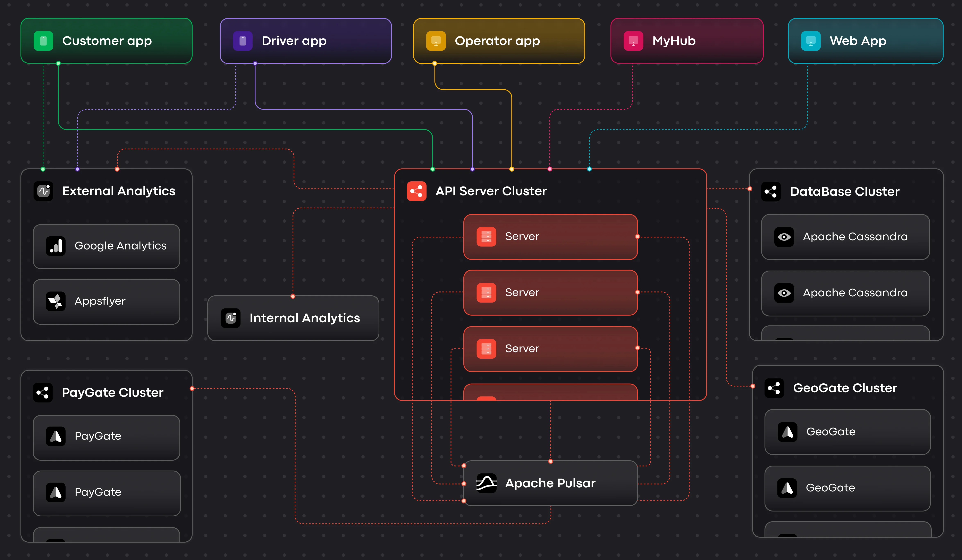Screen dimensions: 962x560
Task: Click the Appsflyer logo icon
Action: (x=56, y=301)
